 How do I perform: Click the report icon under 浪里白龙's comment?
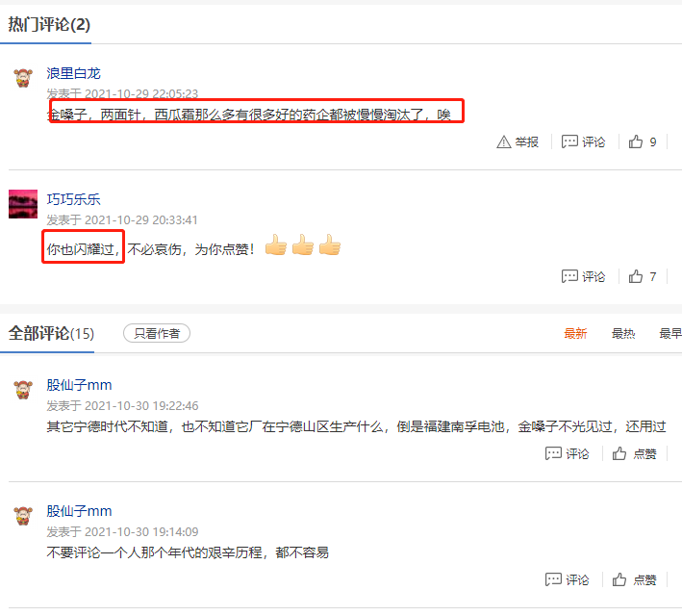click(x=518, y=141)
